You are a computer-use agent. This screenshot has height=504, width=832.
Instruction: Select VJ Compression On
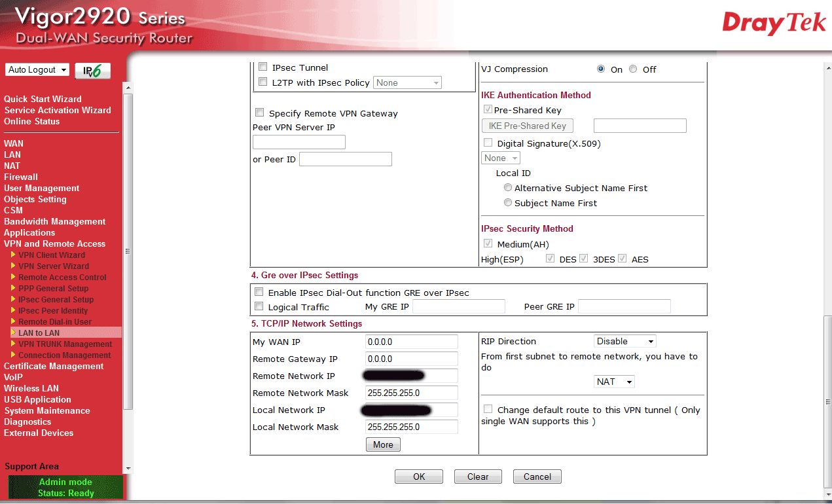pos(601,69)
